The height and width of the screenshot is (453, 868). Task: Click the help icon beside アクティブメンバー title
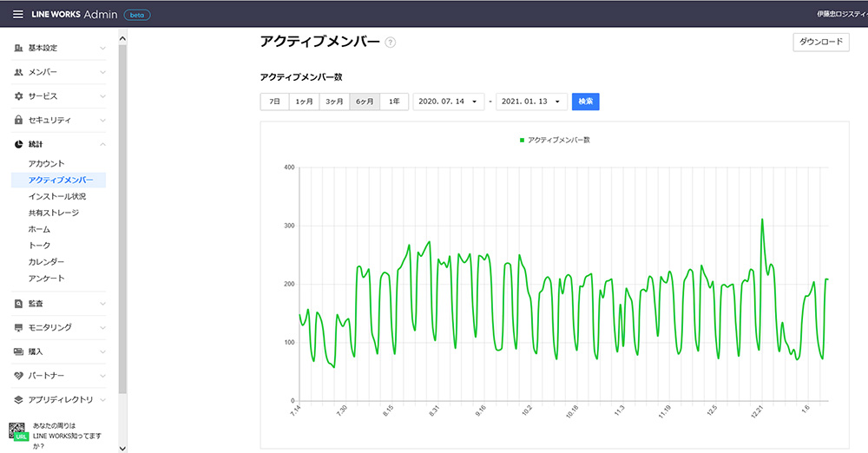tap(391, 43)
